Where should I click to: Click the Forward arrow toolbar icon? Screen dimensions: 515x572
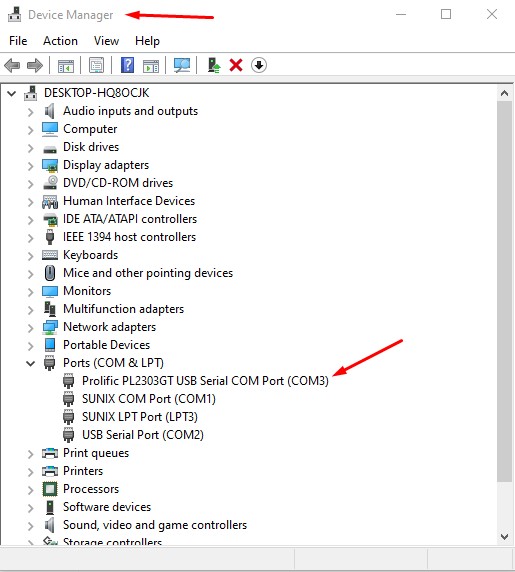(x=35, y=66)
